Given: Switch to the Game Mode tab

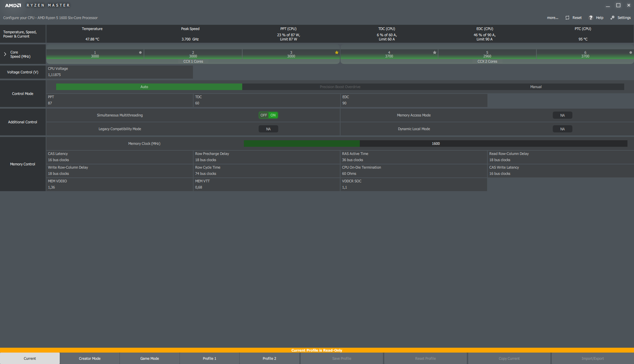Looking at the screenshot, I should [x=149, y=358].
